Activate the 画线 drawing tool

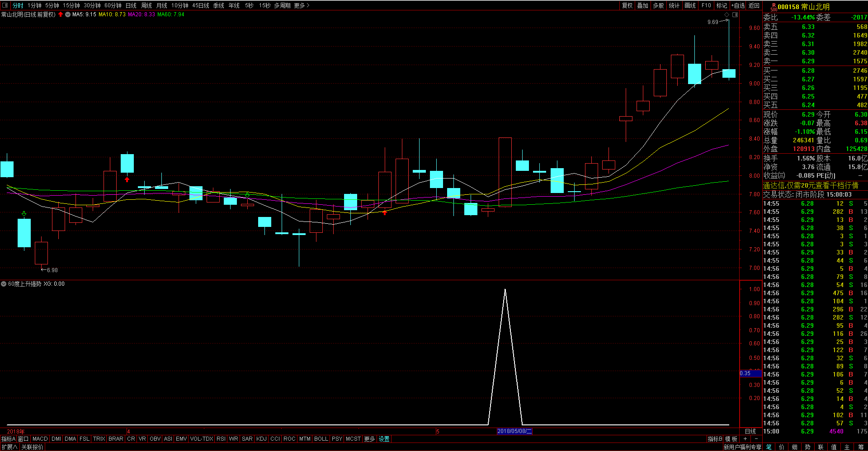coord(690,5)
